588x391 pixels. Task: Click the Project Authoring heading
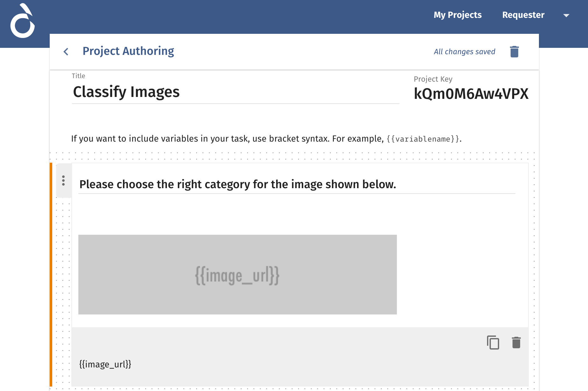click(128, 51)
